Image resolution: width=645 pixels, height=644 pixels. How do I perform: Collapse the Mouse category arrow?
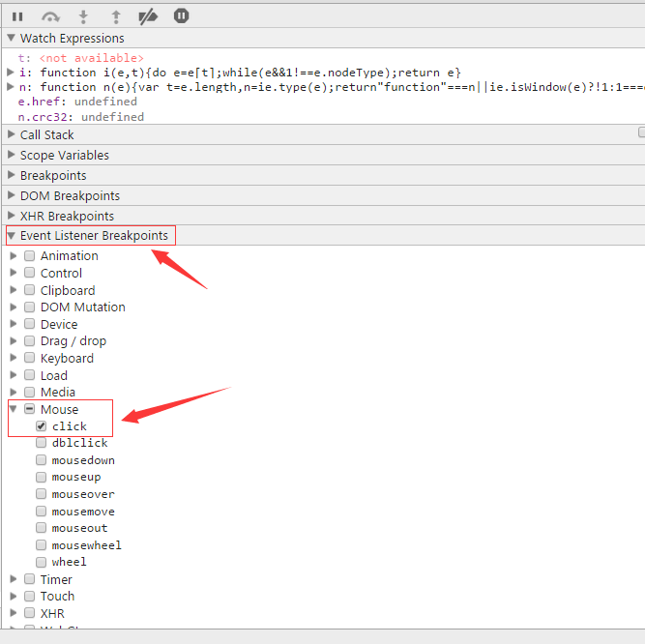[14, 410]
